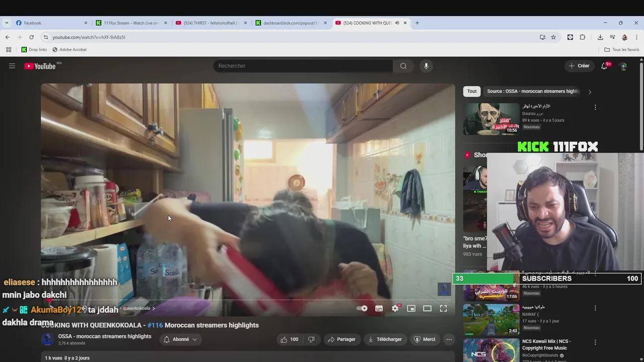This screenshot has width=644, height=362.
Task: Reload the current page
Action: pyautogui.click(x=31, y=37)
